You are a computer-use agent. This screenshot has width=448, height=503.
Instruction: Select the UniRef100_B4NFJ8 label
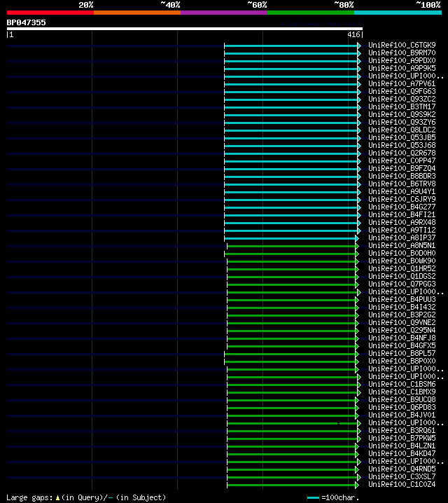pyautogui.click(x=402, y=338)
